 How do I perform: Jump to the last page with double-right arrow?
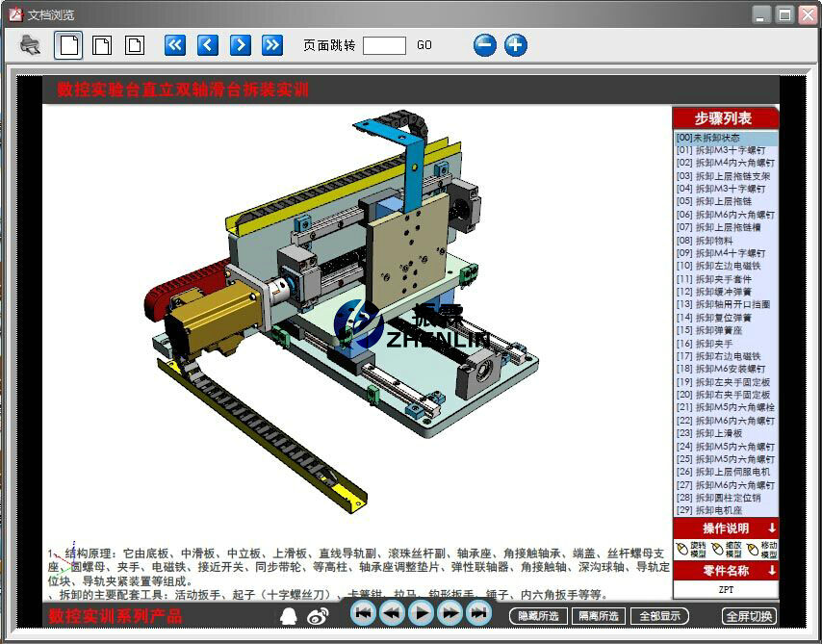click(x=272, y=44)
